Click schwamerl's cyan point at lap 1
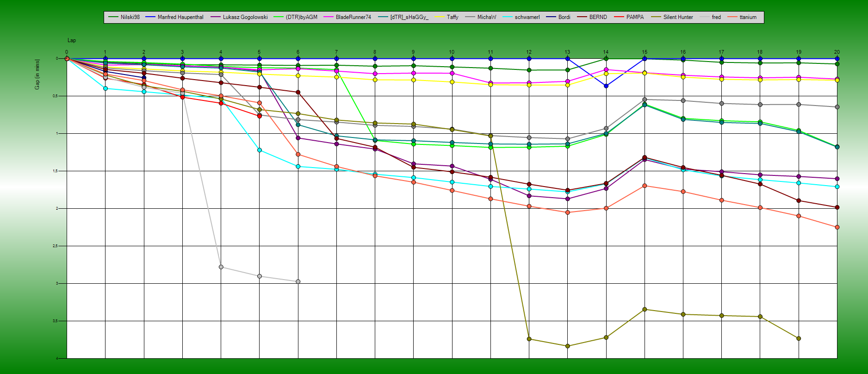 (105, 88)
